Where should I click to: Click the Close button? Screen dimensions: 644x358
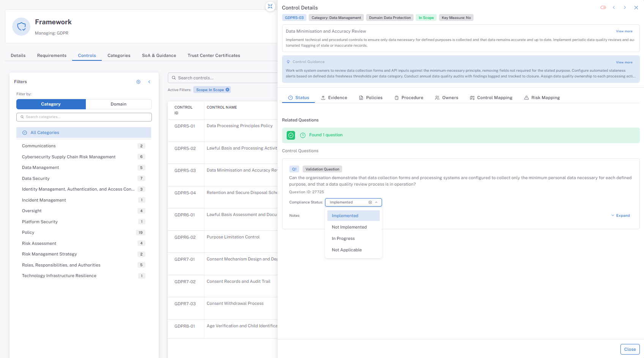tap(630, 349)
